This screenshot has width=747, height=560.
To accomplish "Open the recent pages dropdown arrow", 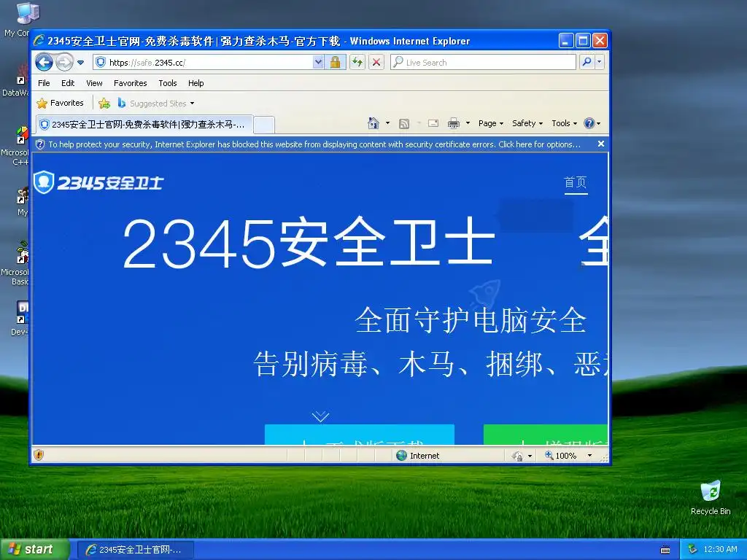I will pyautogui.click(x=80, y=63).
